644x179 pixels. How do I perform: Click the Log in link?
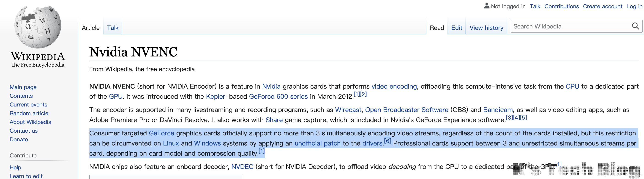634,6
